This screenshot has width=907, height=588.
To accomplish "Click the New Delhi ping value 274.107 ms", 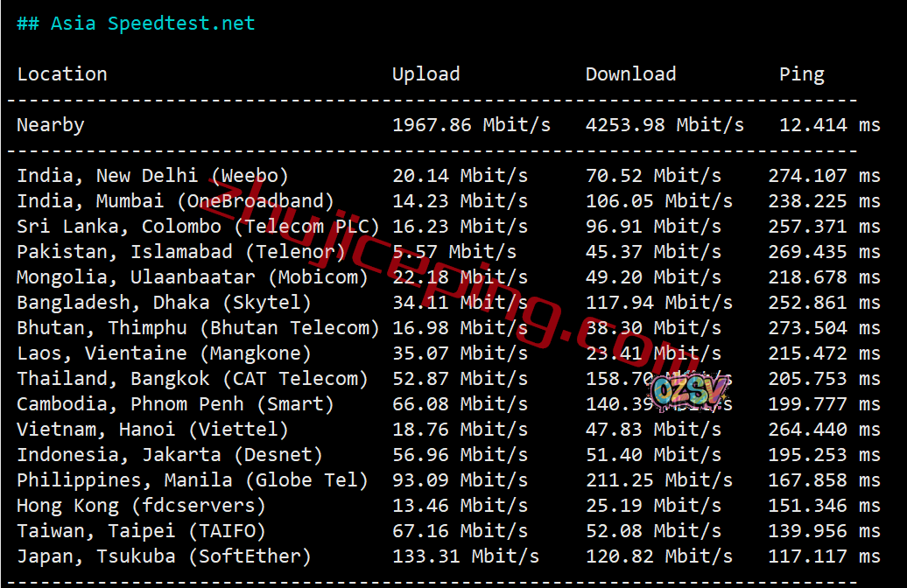I will coord(824,176).
